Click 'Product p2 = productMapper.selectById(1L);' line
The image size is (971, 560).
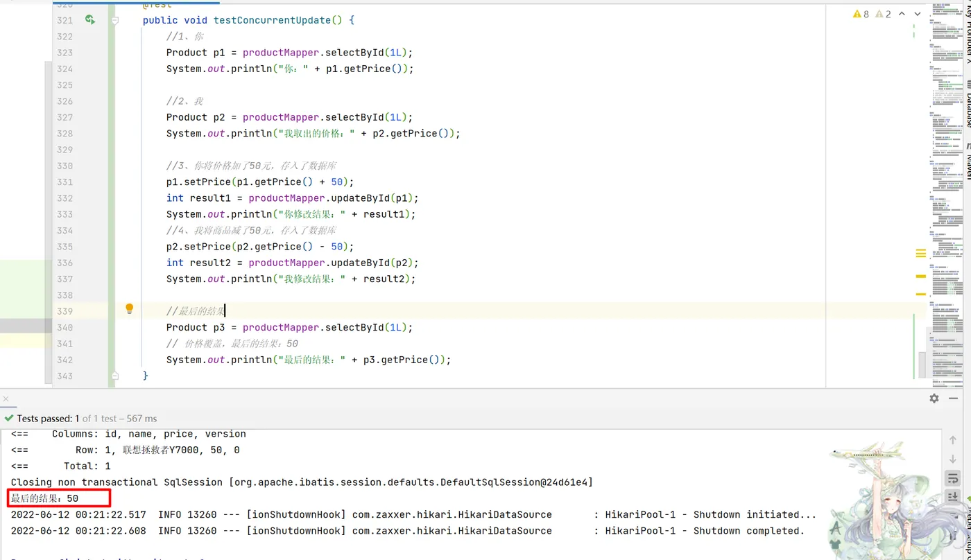pyautogui.click(x=290, y=117)
